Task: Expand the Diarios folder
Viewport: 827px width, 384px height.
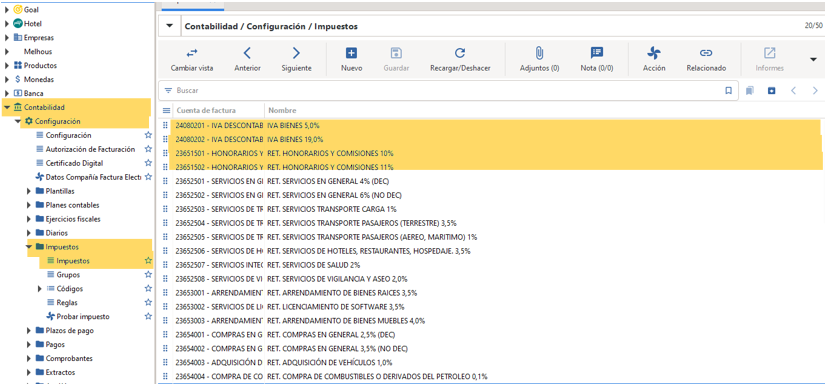Action: coord(29,233)
